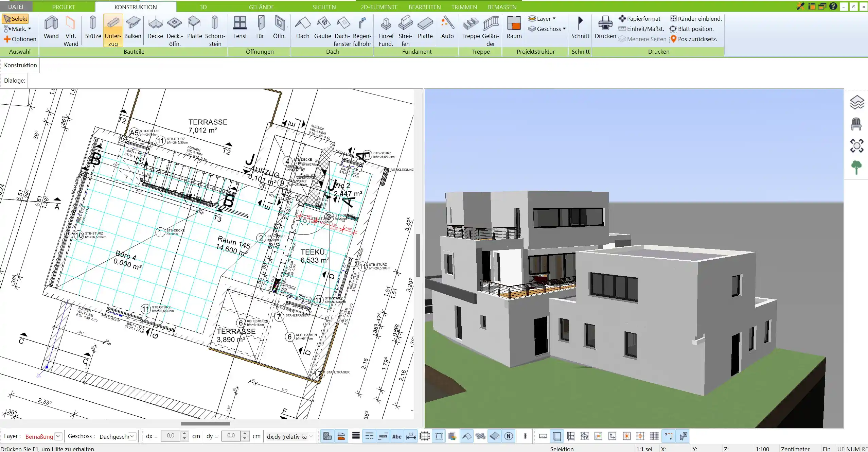The width and height of the screenshot is (868, 452).
Task: Open the Layer dropdown in ribbon
Action: 542,19
